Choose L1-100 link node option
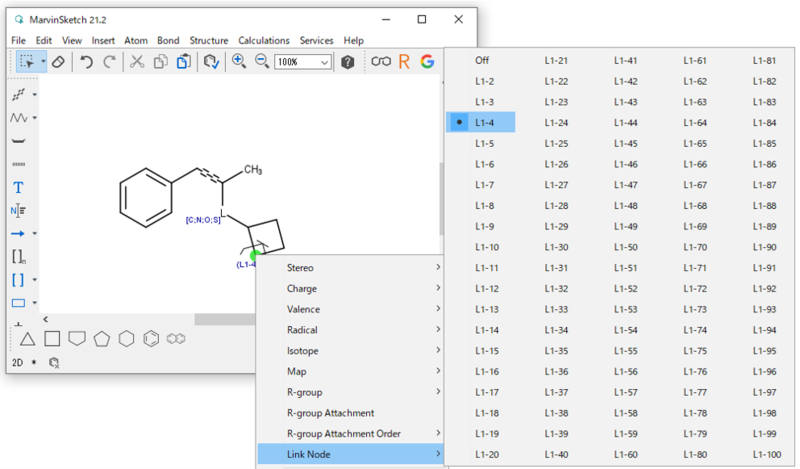800x469 pixels. click(766, 455)
